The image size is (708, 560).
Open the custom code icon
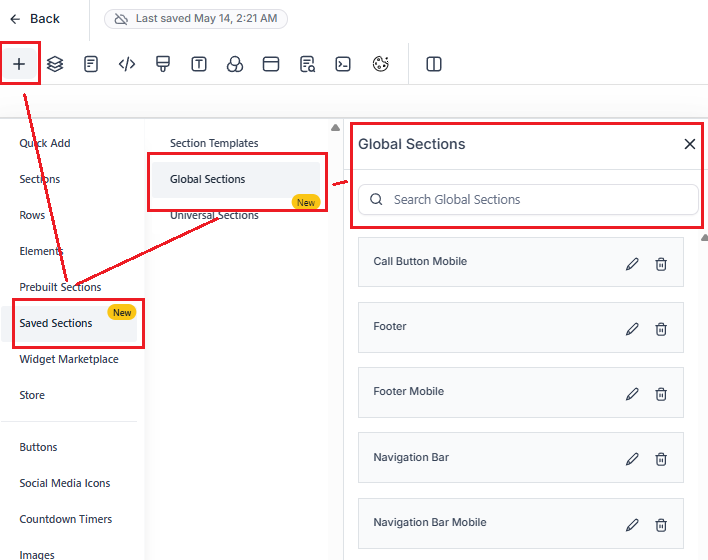(127, 64)
